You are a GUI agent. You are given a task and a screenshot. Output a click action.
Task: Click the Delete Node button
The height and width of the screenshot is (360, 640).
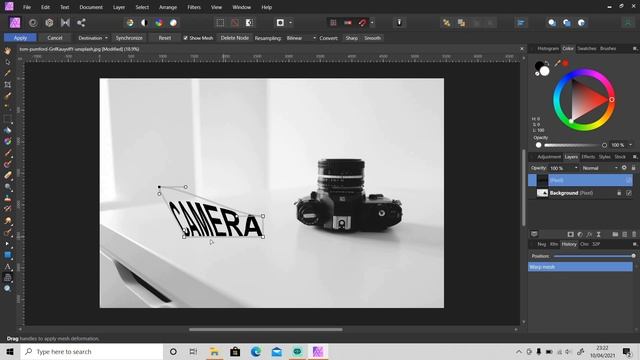(x=235, y=38)
